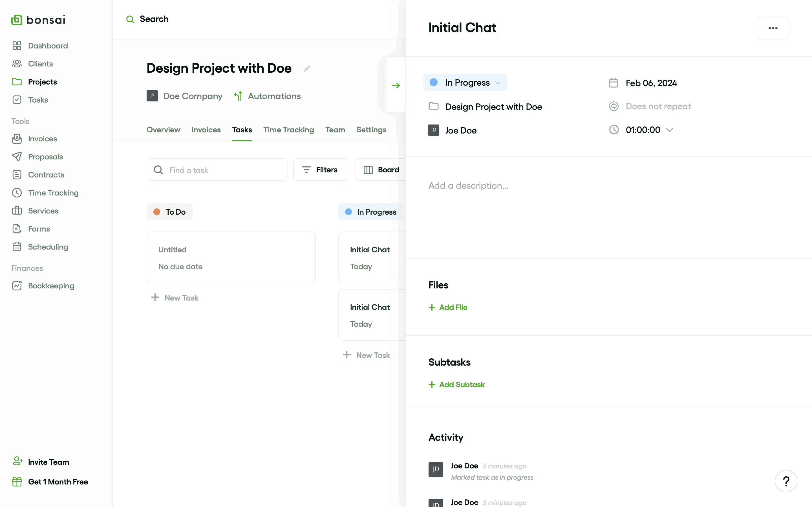Click the Search magnifier in top bar
This screenshot has width=812, height=507.
(130, 19)
